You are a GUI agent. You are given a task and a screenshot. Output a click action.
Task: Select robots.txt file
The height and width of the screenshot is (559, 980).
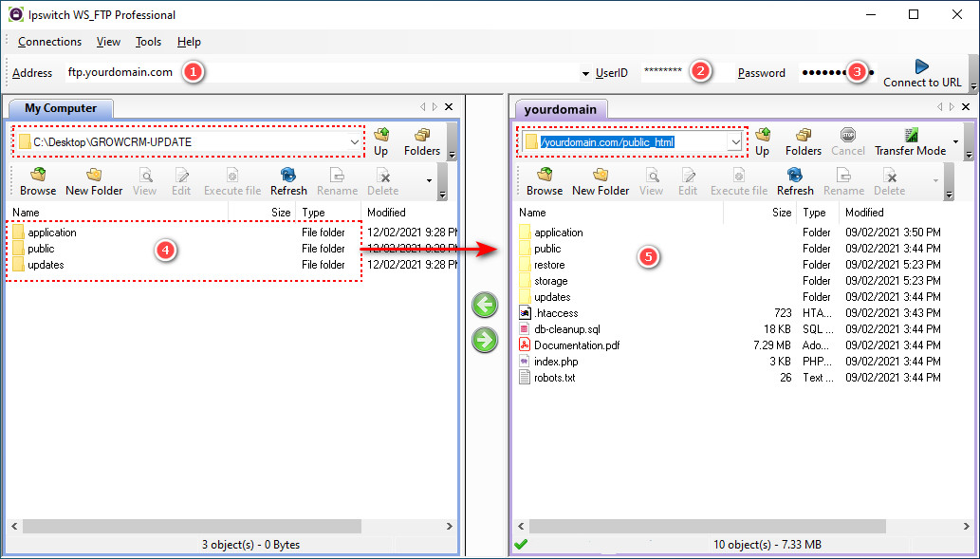click(x=546, y=379)
